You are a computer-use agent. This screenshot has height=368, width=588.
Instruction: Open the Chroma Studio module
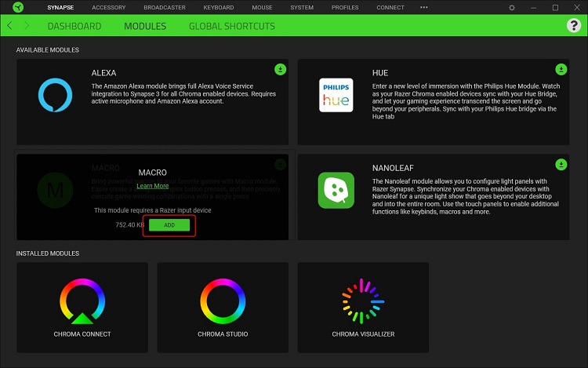click(223, 308)
